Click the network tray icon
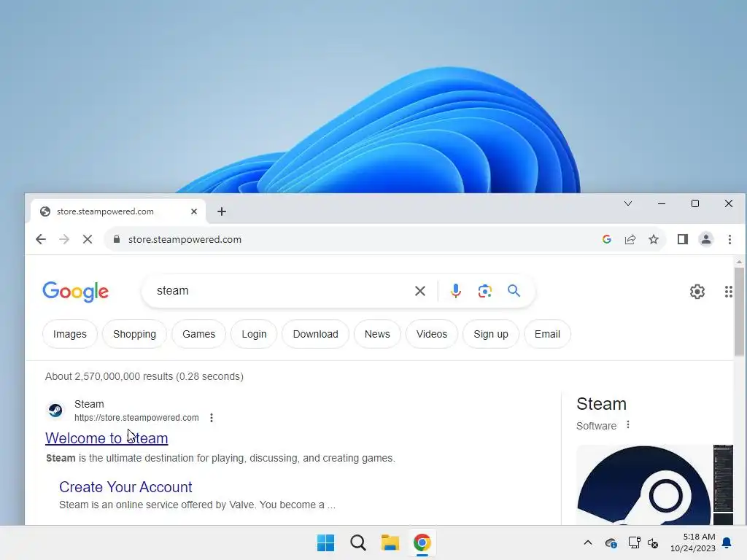The height and width of the screenshot is (560, 747). coord(634,542)
